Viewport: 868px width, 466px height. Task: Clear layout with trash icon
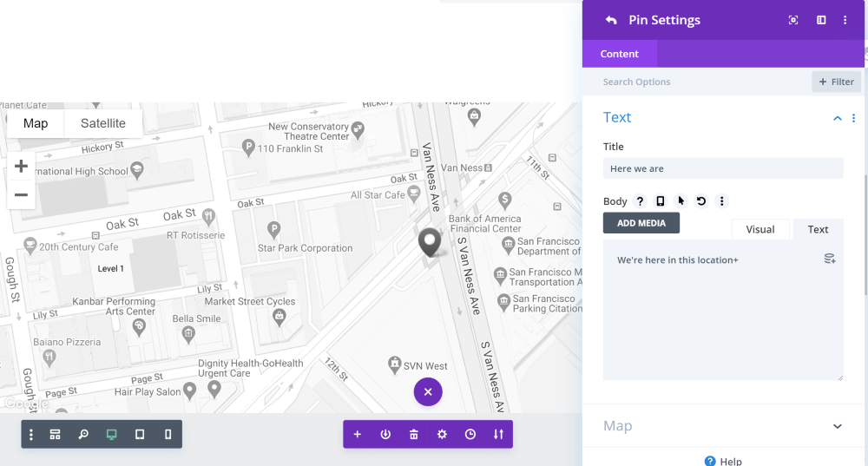[x=413, y=435]
